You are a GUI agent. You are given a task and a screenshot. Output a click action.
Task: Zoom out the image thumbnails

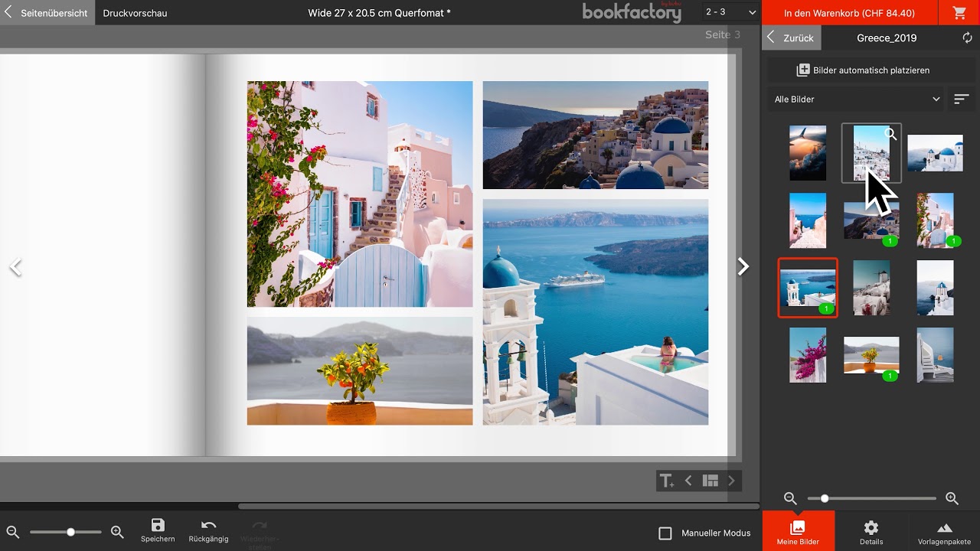[790, 498]
